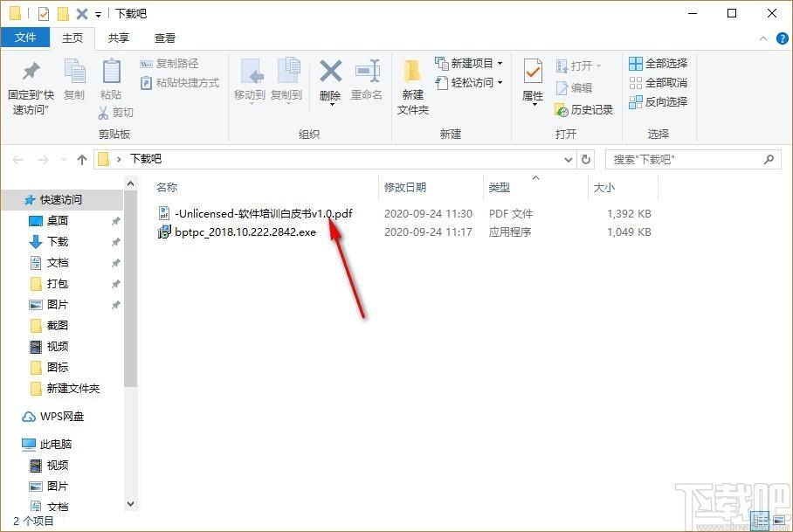Switch to Share (共享) tab

(x=119, y=38)
